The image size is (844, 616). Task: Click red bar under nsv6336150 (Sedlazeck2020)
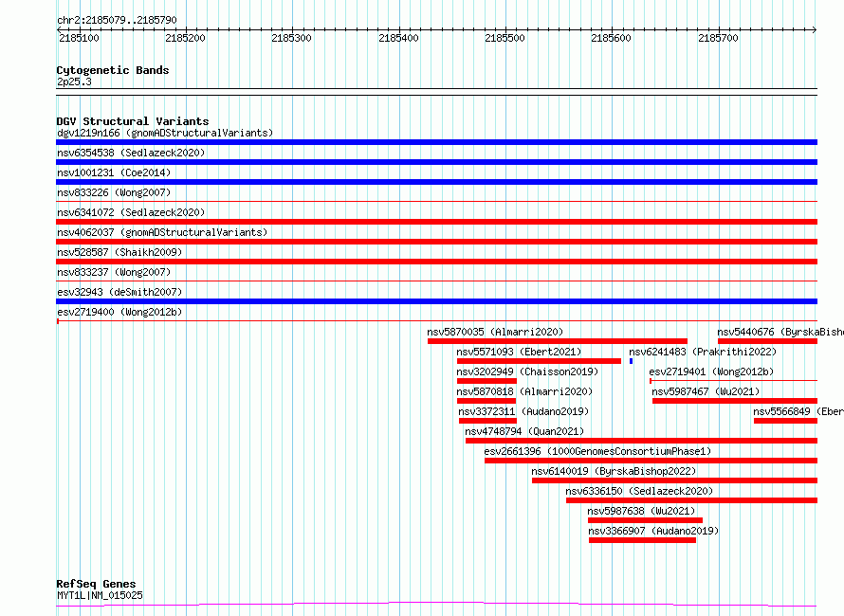(x=691, y=500)
